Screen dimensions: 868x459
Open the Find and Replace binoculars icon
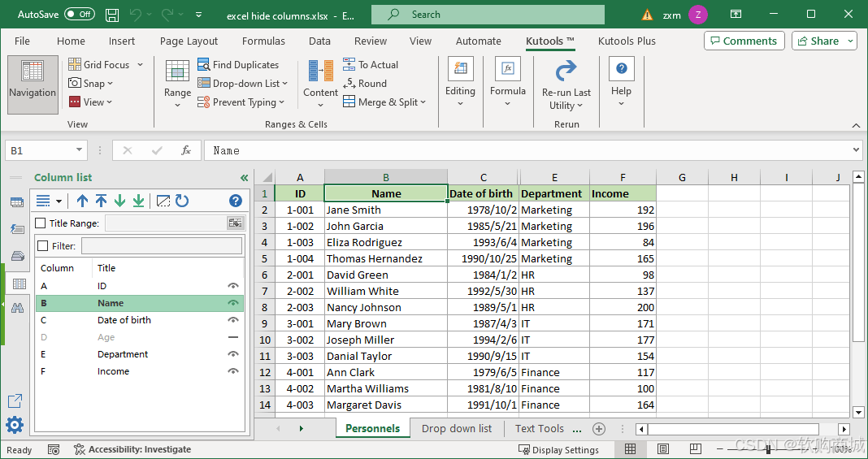point(18,308)
